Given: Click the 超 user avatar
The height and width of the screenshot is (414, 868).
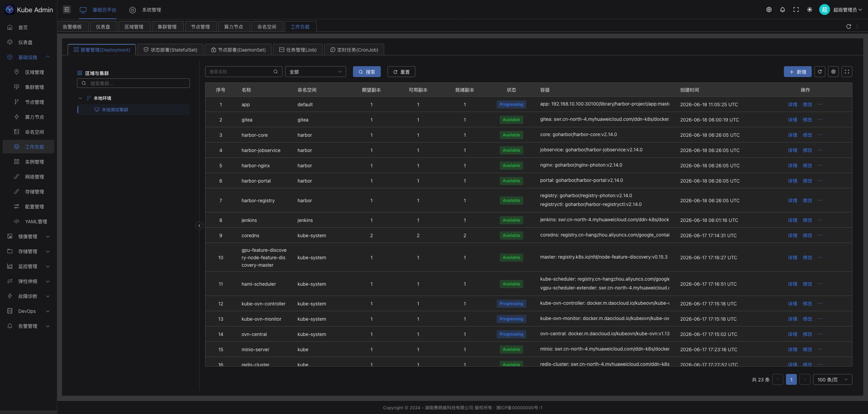Looking at the screenshot, I should (825, 10).
